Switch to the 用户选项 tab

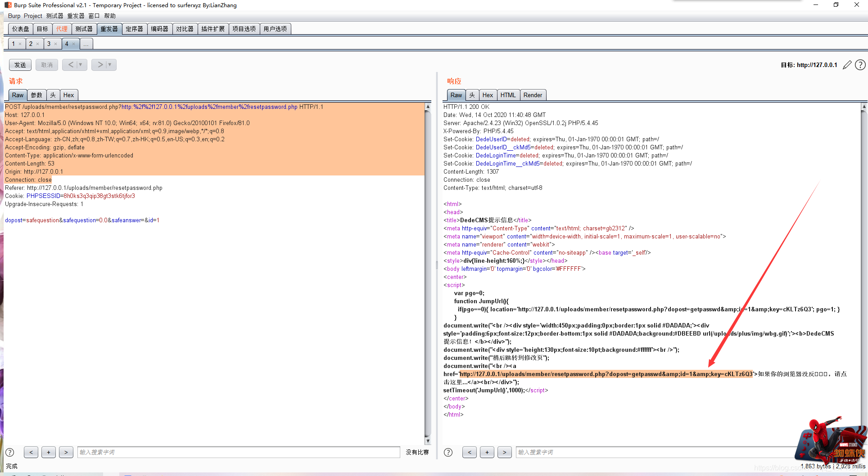pos(276,29)
